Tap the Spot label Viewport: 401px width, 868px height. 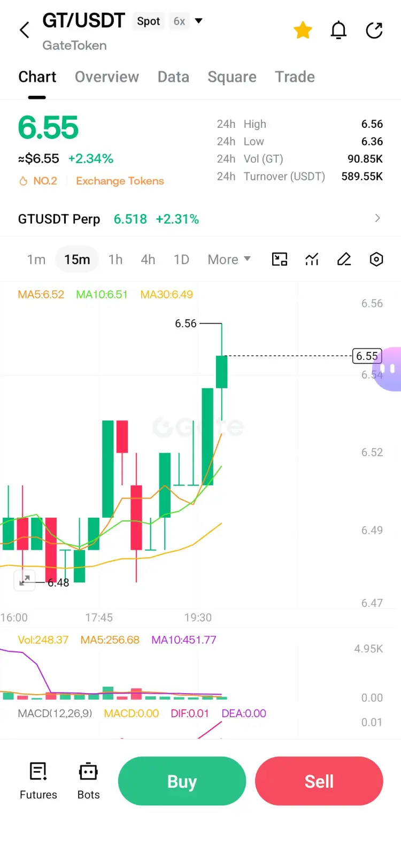point(148,21)
